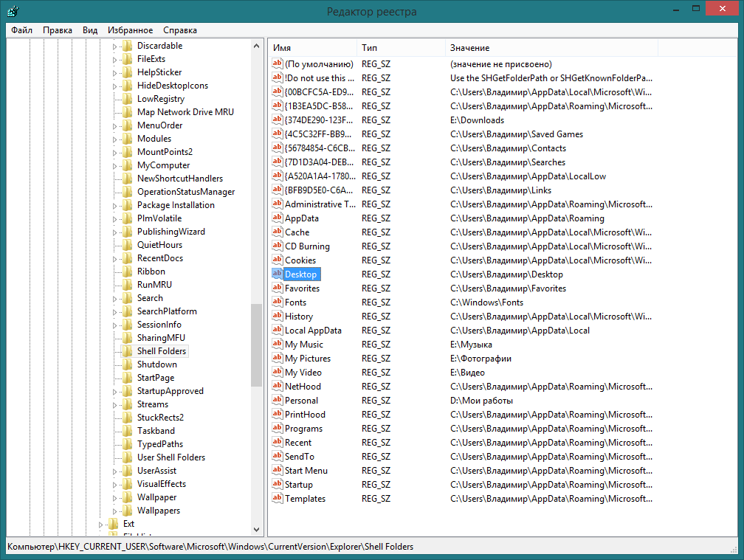Click the folder icon beside Discardable
This screenshot has width=744, height=560.
tap(128, 46)
